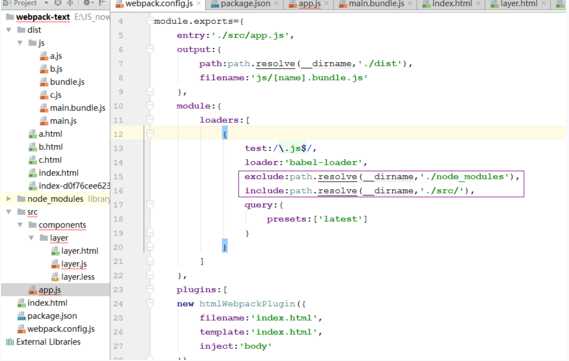The width and height of the screenshot is (569, 361).
Task: Select root-level index.html above package.json in tree
Action: (x=47, y=303)
